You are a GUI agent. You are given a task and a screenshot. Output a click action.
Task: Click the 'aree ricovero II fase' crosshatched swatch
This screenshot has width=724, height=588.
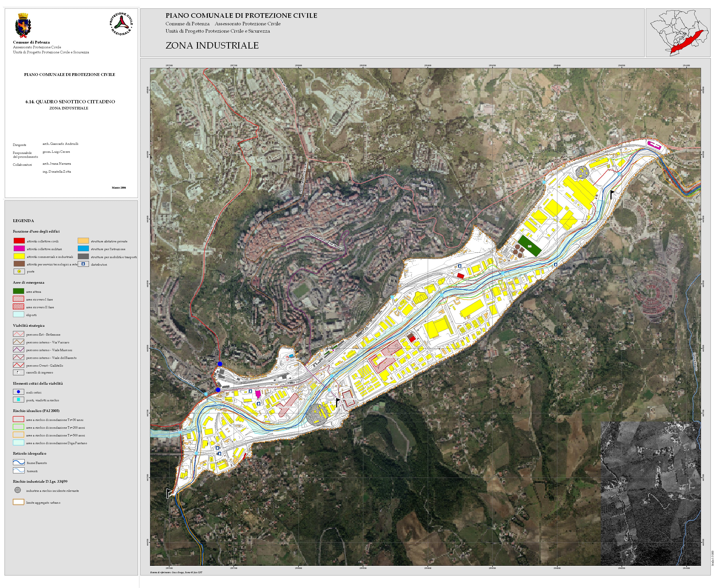coord(18,307)
